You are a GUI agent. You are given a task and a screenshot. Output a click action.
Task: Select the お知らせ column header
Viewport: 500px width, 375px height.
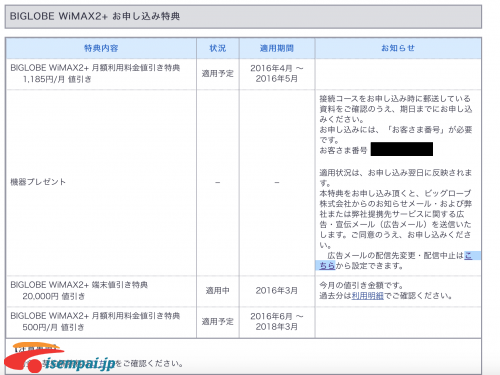point(398,48)
